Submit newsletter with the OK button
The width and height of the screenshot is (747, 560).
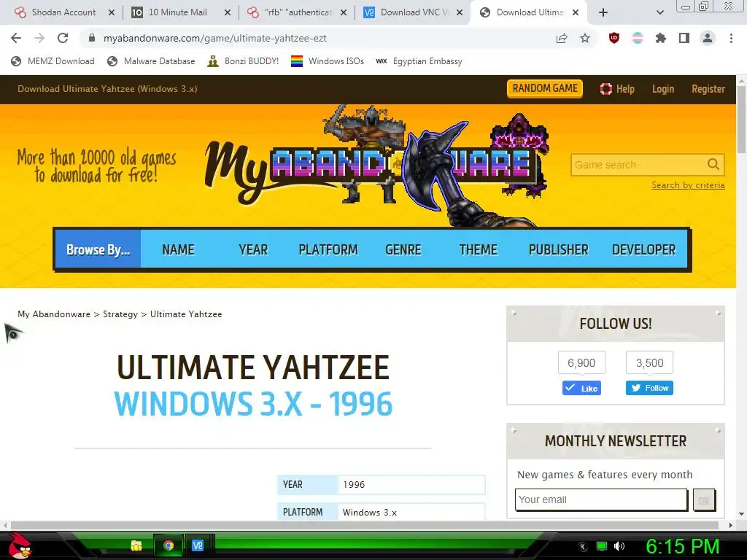click(704, 500)
